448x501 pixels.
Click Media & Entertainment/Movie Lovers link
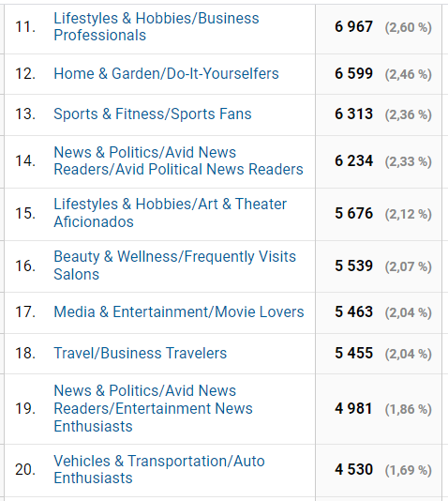click(x=179, y=311)
